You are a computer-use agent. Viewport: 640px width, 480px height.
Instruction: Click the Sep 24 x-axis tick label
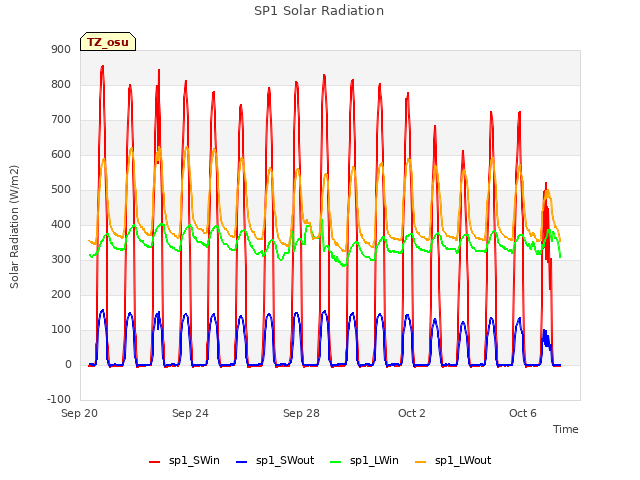coord(190,413)
